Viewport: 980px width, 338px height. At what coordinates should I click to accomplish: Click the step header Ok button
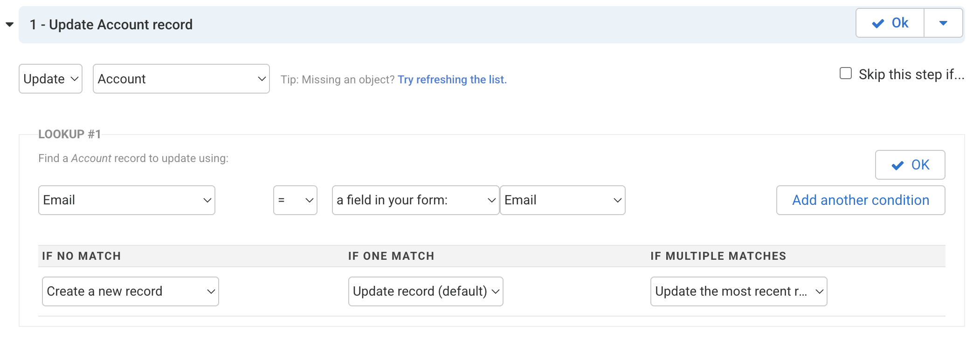pos(890,23)
